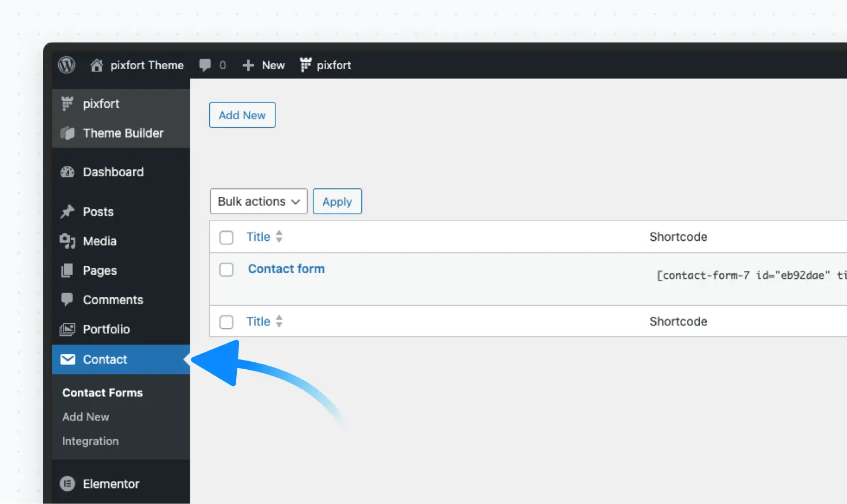The image size is (847, 504).
Task: Open Theme Builder in the sidebar
Action: coord(123,133)
